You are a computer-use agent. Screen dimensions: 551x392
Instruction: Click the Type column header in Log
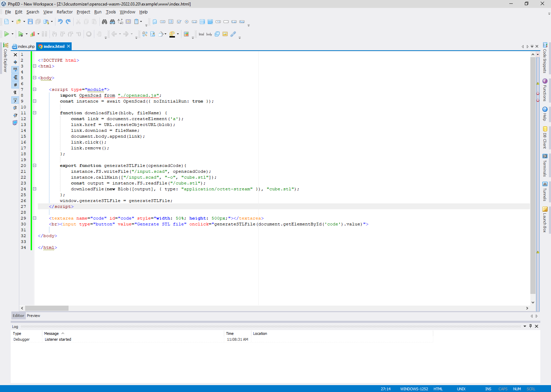[x=27, y=333]
